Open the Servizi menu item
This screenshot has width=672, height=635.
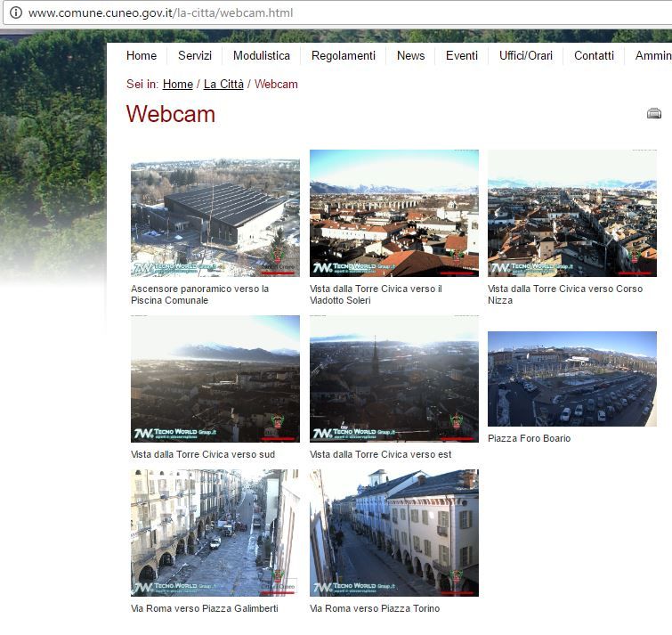click(x=195, y=55)
